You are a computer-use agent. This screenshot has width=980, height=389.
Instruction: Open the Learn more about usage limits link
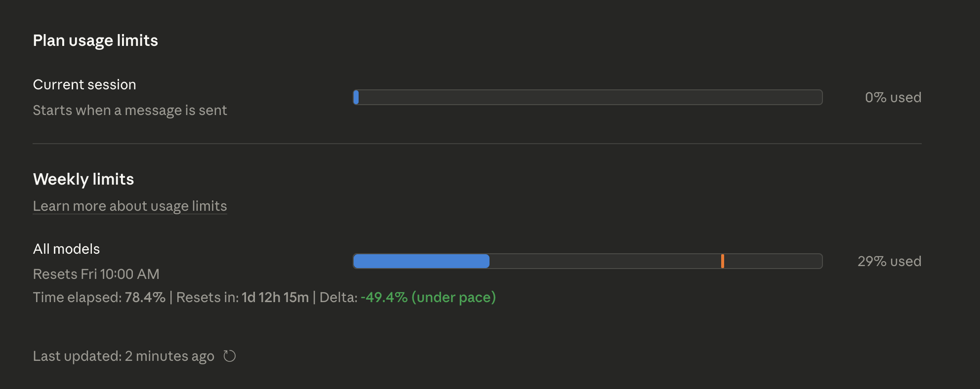pos(130,206)
